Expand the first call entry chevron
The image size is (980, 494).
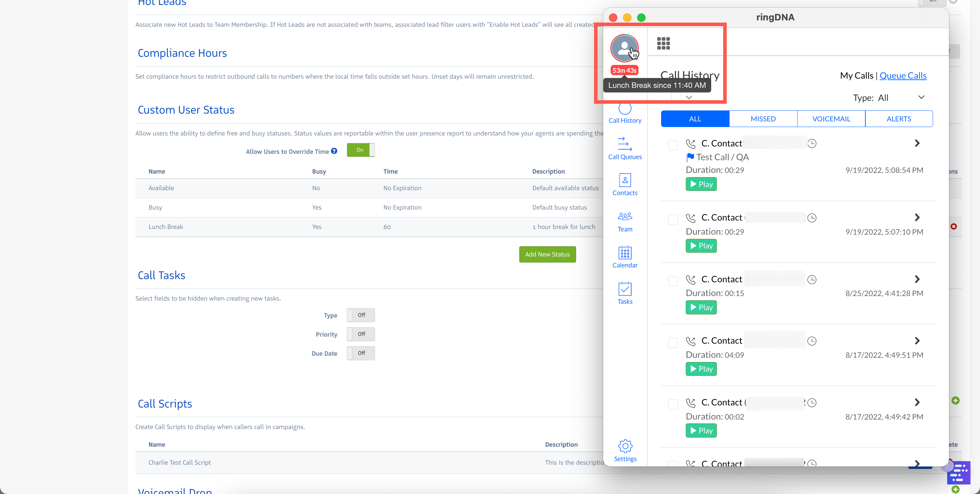click(x=917, y=143)
